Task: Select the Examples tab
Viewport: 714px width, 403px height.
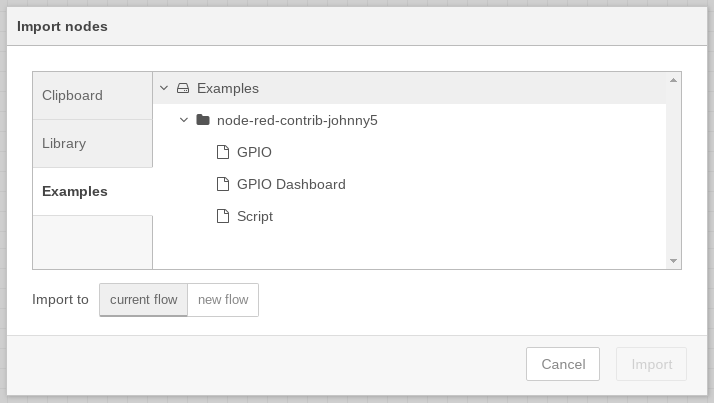Action: pos(92,191)
